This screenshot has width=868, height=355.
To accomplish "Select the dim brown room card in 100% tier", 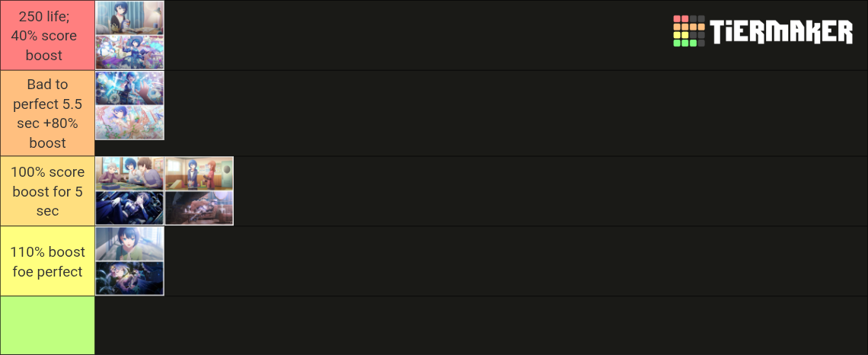I will pyautogui.click(x=199, y=208).
